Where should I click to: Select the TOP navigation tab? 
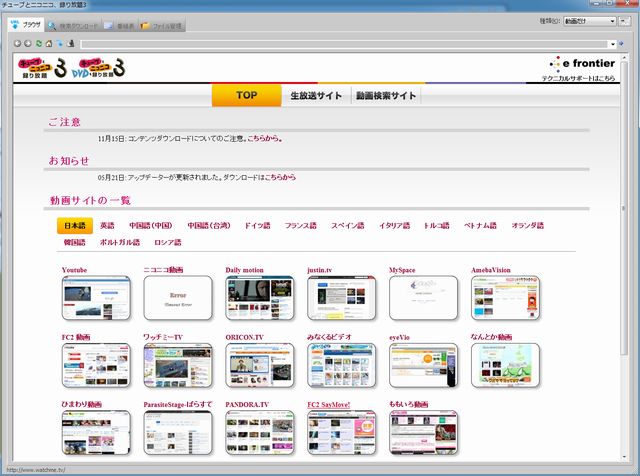pos(247,95)
